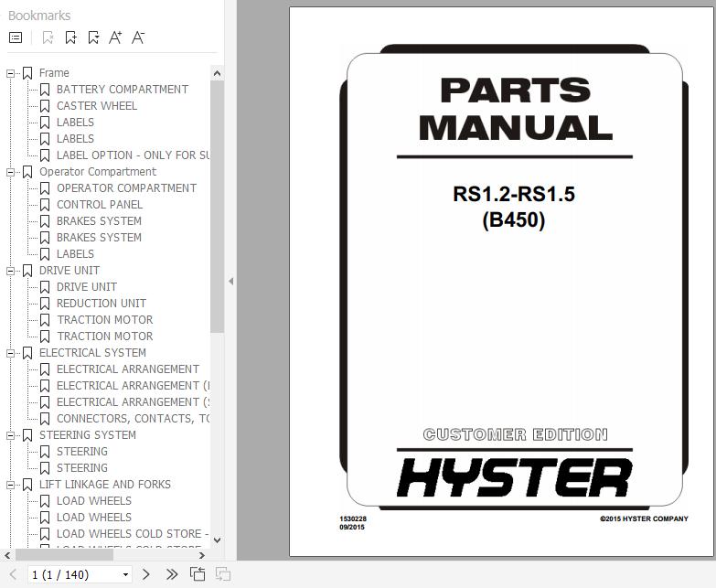Click the expand current bookmark icon
This screenshot has height=588, width=716.
pos(93,37)
